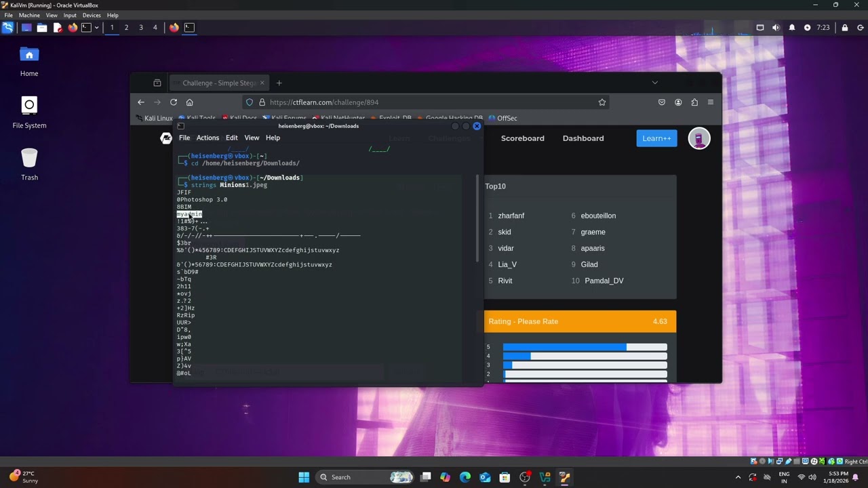Open the Firefox extensions puzzle icon
This screenshot has height=488, width=868.
[694, 102]
